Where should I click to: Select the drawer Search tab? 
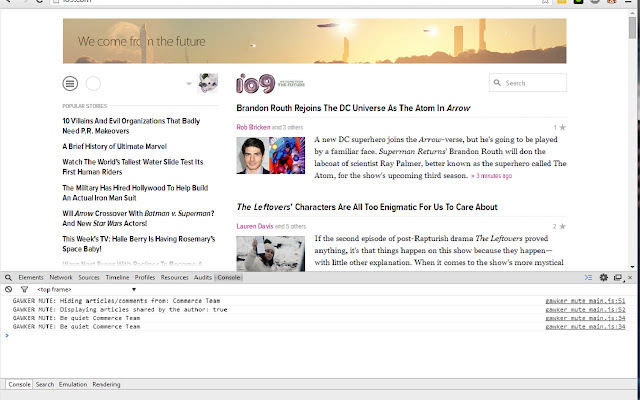(x=45, y=384)
